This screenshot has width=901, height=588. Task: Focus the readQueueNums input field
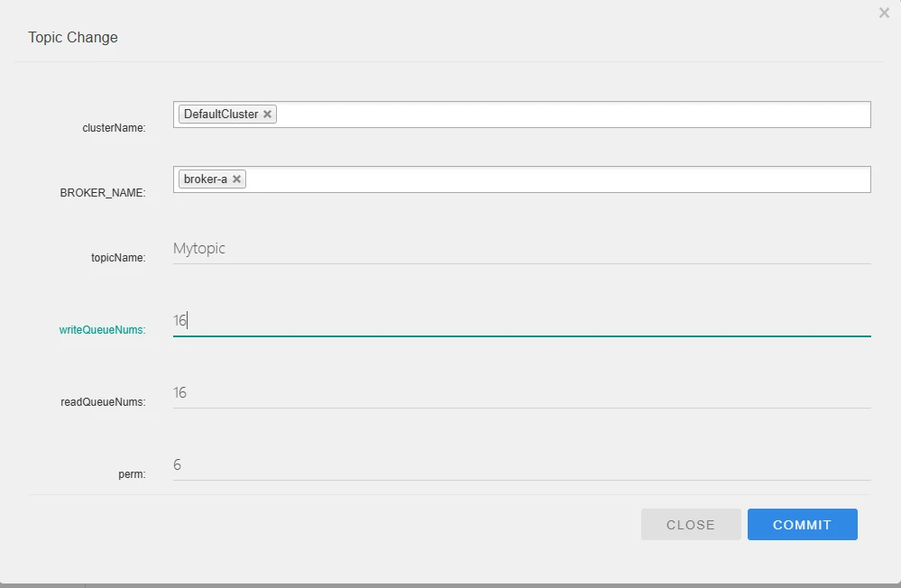[x=521, y=393]
